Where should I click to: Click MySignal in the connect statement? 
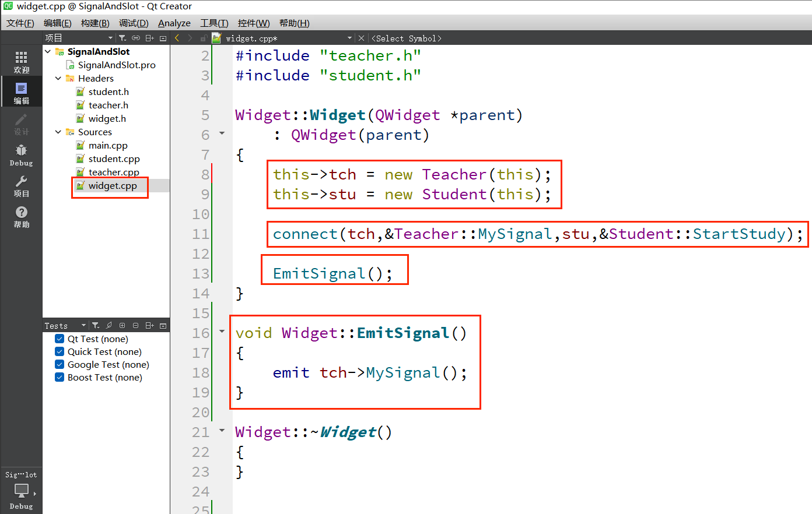pyautogui.click(x=515, y=234)
